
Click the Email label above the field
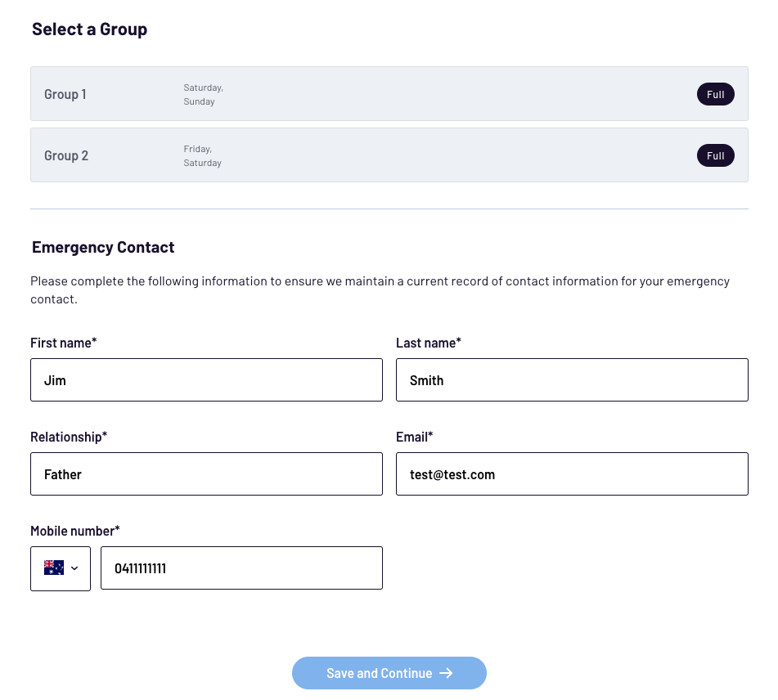point(414,437)
